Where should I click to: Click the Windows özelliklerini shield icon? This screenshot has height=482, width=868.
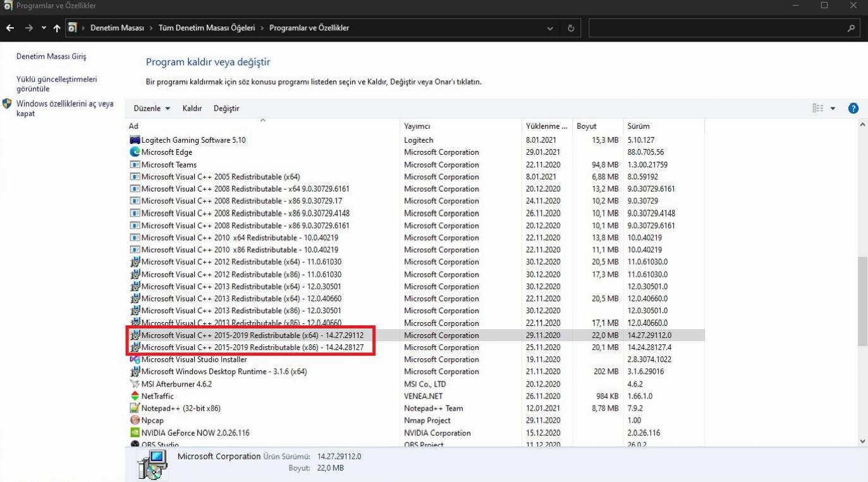click(x=7, y=104)
